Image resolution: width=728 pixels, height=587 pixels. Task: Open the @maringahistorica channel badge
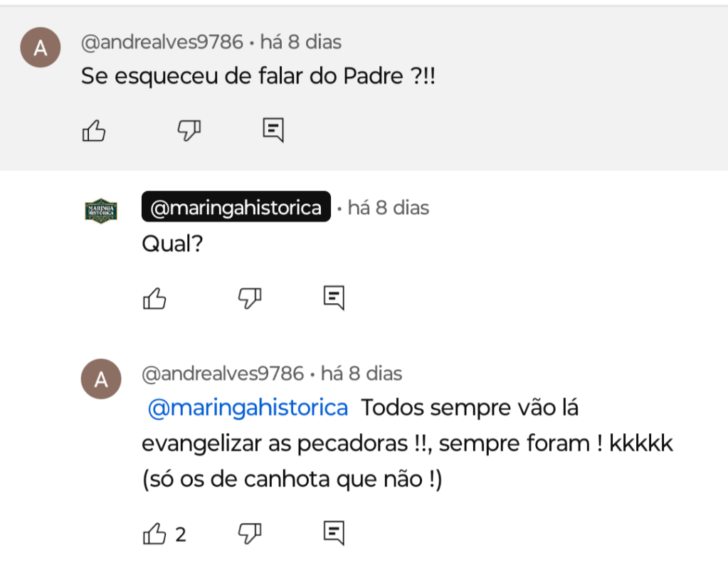pos(236,208)
